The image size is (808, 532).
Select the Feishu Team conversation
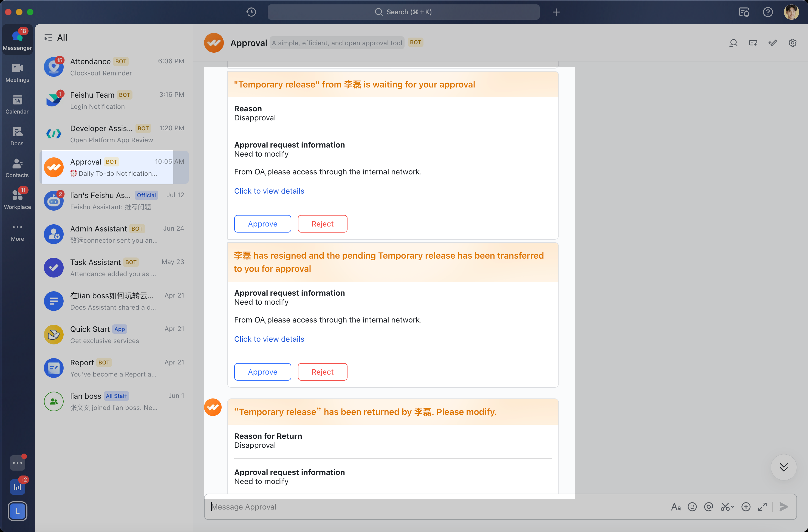pos(114,100)
